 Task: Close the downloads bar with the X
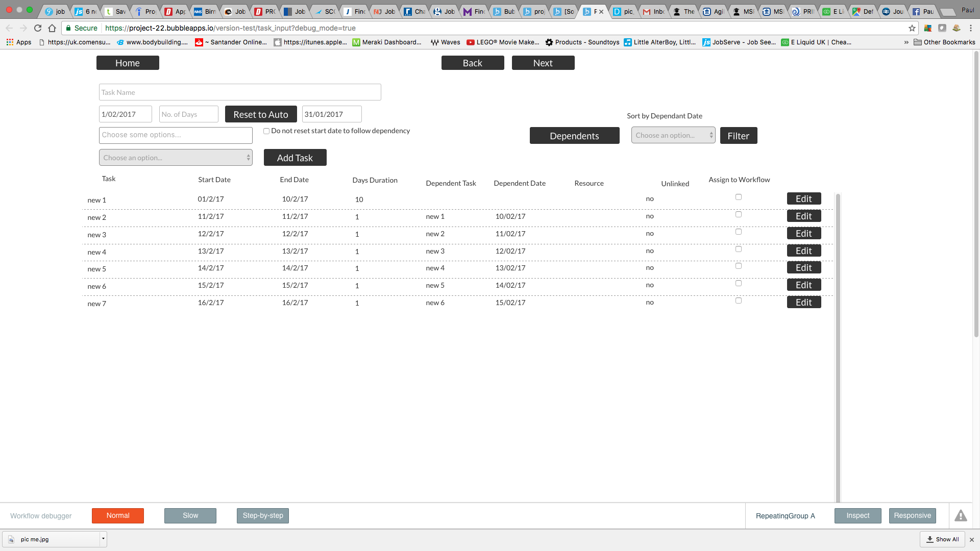click(x=972, y=539)
